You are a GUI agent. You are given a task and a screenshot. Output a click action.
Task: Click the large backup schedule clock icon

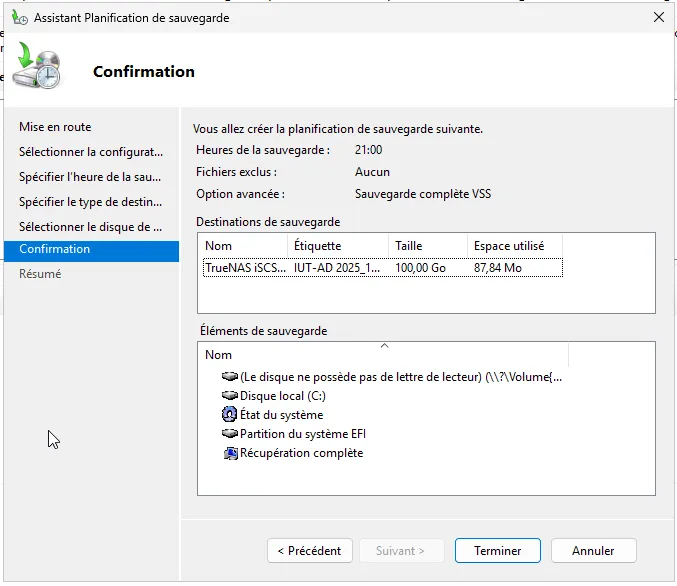click(38, 66)
